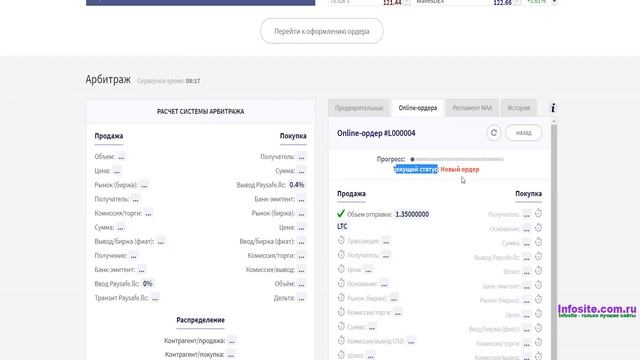Click Перейти к оформлению ордера button

322,31
